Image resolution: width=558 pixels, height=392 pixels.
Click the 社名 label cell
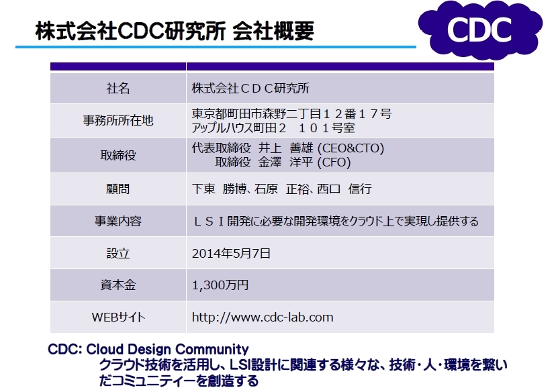click(x=118, y=88)
